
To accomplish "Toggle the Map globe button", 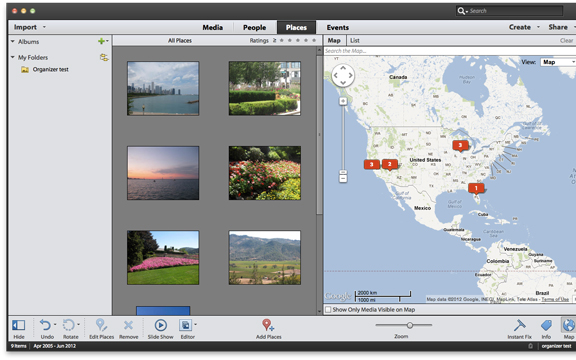I will (569, 325).
